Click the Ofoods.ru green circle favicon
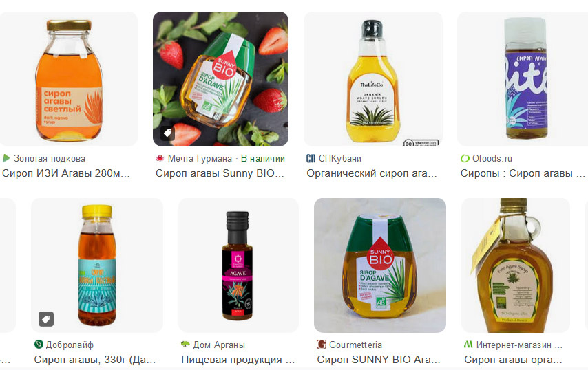The image size is (588, 370). pyautogui.click(x=465, y=158)
